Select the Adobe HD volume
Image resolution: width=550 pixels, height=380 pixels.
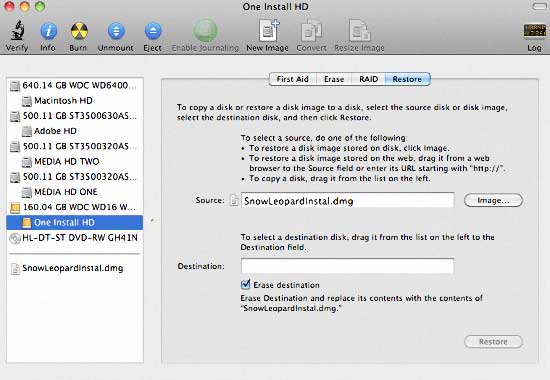coord(75,131)
